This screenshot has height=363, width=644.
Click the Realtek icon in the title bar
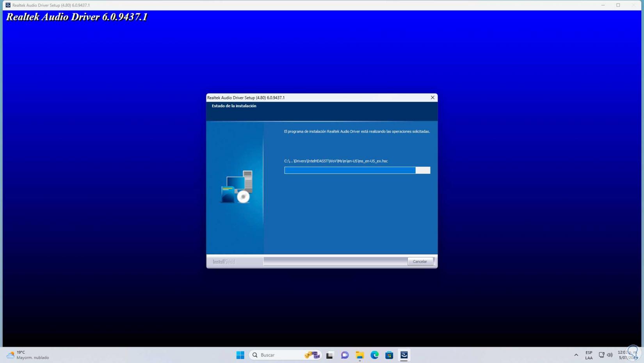point(8,5)
